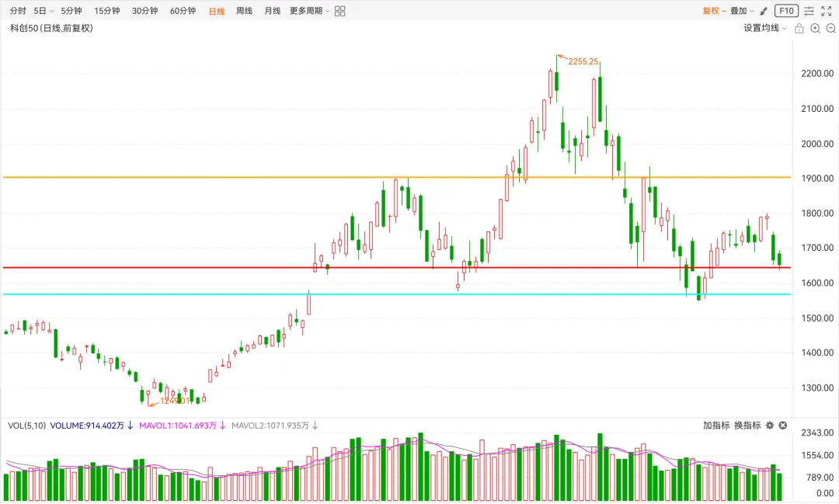Open the chart settings sliders icon
The image size is (839, 504).
click(809, 11)
